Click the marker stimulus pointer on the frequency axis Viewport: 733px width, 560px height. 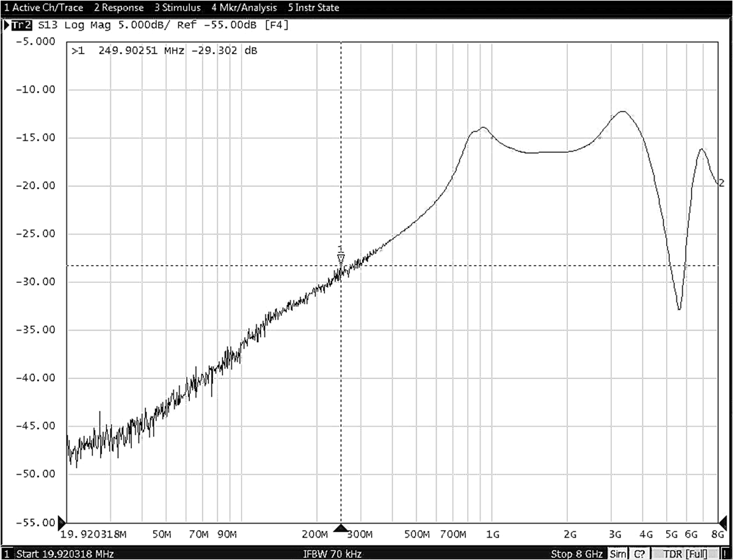pyautogui.click(x=341, y=528)
